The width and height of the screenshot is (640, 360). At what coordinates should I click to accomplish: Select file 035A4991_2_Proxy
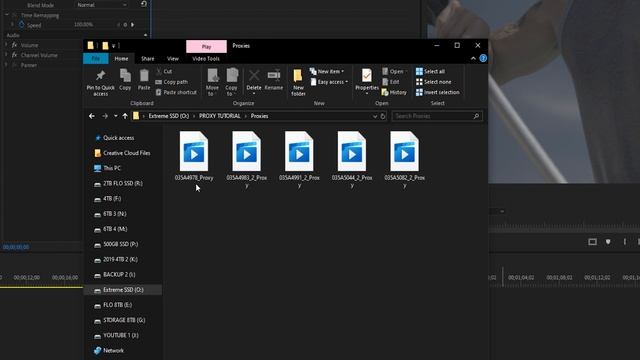tap(299, 160)
